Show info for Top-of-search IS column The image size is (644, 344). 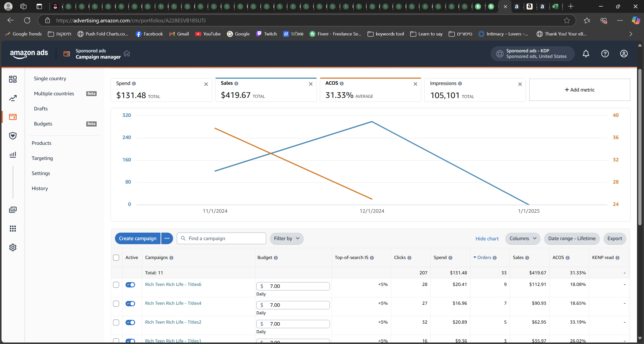pos(372,258)
